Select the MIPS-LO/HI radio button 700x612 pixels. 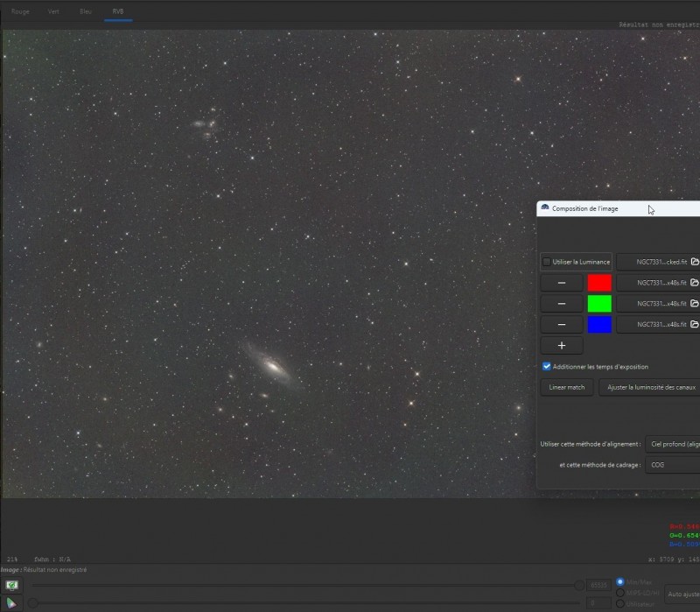click(620, 593)
